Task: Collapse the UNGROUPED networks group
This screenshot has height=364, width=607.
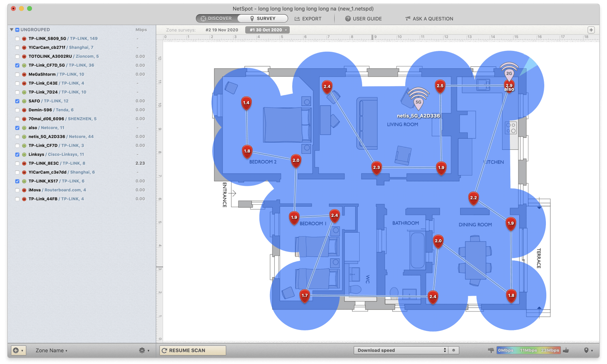Action: (12, 30)
